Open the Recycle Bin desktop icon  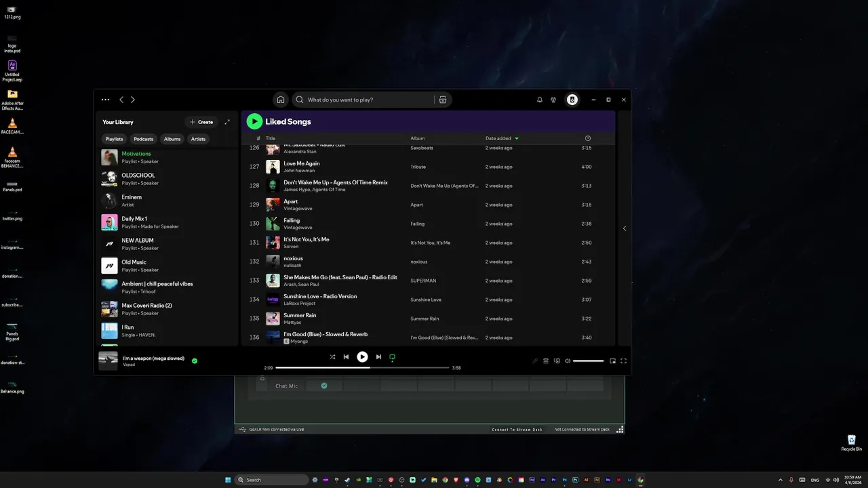click(x=852, y=443)
